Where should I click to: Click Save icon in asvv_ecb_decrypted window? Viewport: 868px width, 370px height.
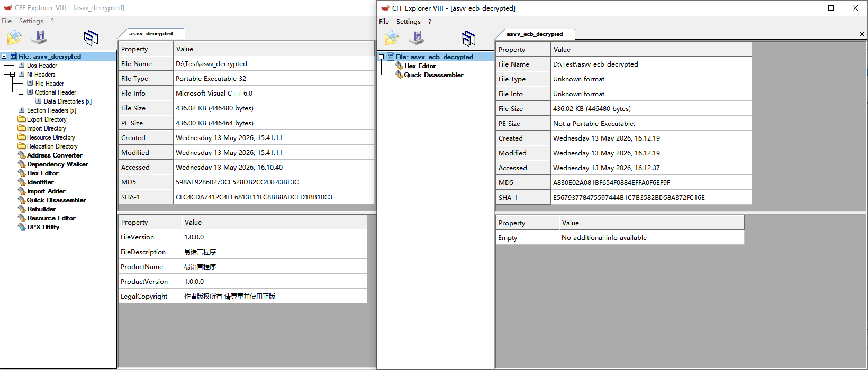point(417,38)
